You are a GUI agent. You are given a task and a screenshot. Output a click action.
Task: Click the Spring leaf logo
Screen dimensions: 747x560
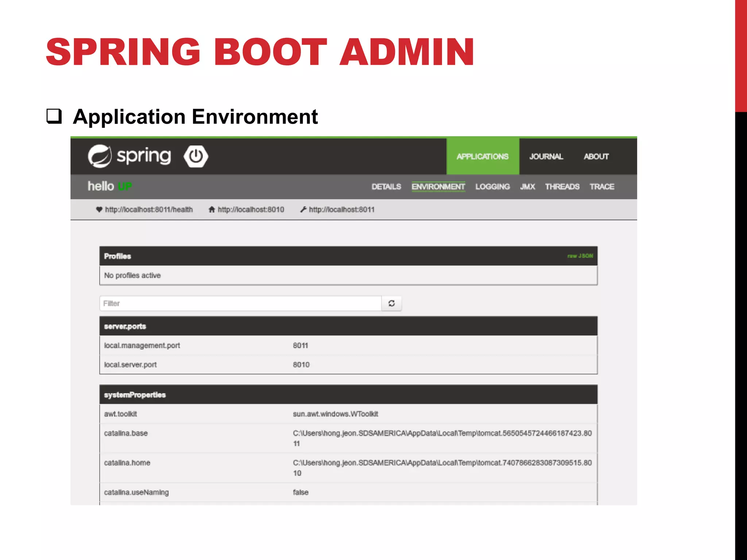click(100, 156)
